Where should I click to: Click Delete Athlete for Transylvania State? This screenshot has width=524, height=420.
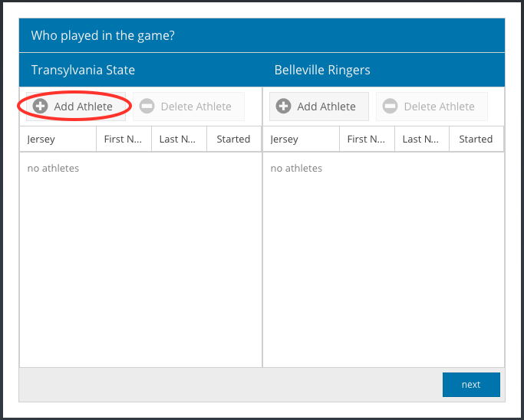tap(189, 107)
